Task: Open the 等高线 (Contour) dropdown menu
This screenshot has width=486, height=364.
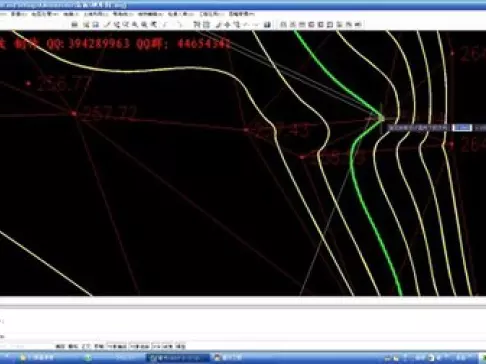Action: [x=123, y=14]
